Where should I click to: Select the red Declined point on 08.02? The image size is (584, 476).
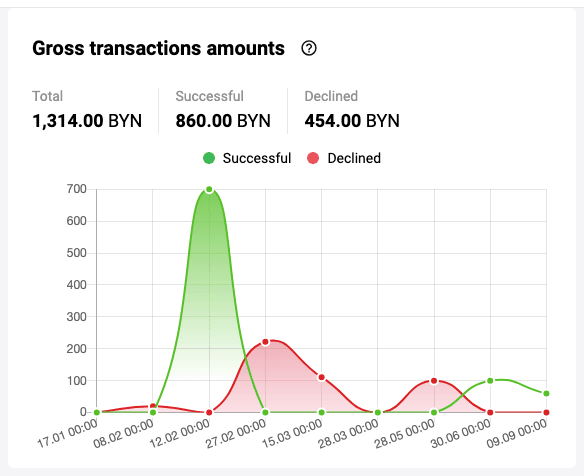coord(153,406)
